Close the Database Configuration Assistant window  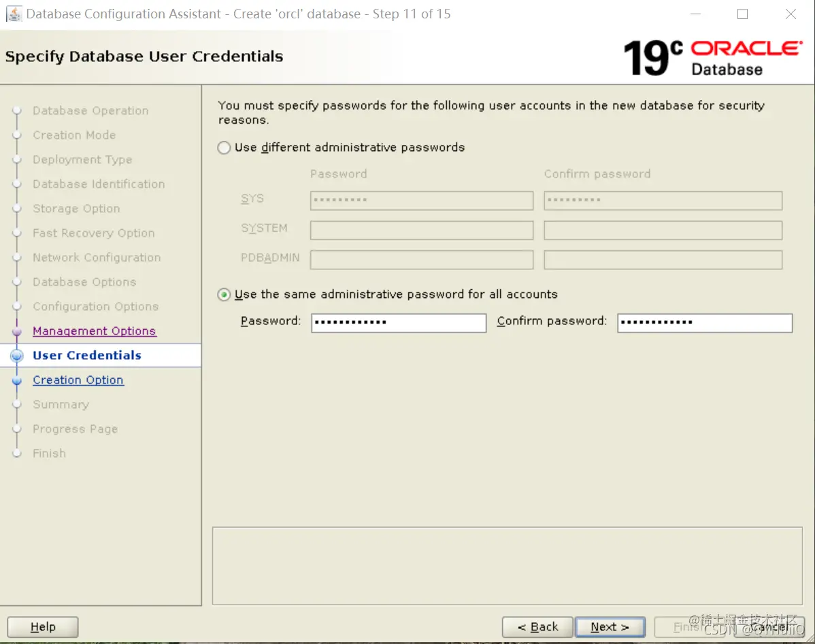791,14
